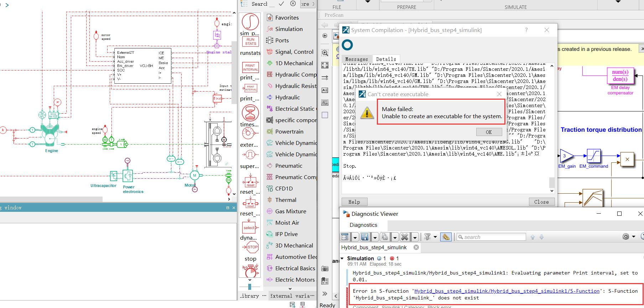Open the Powertrain library category
Screen dimensions: 644x308
(289, 131)
